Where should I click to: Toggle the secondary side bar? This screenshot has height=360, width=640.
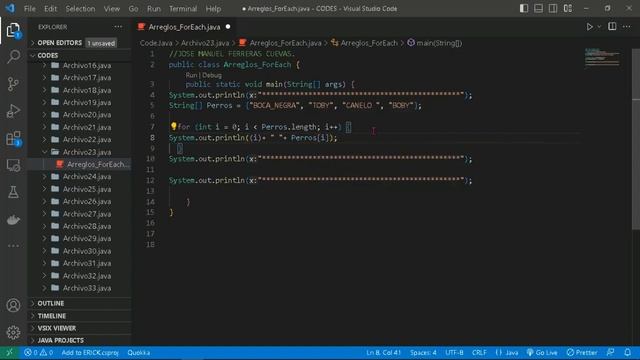(553, 8)
